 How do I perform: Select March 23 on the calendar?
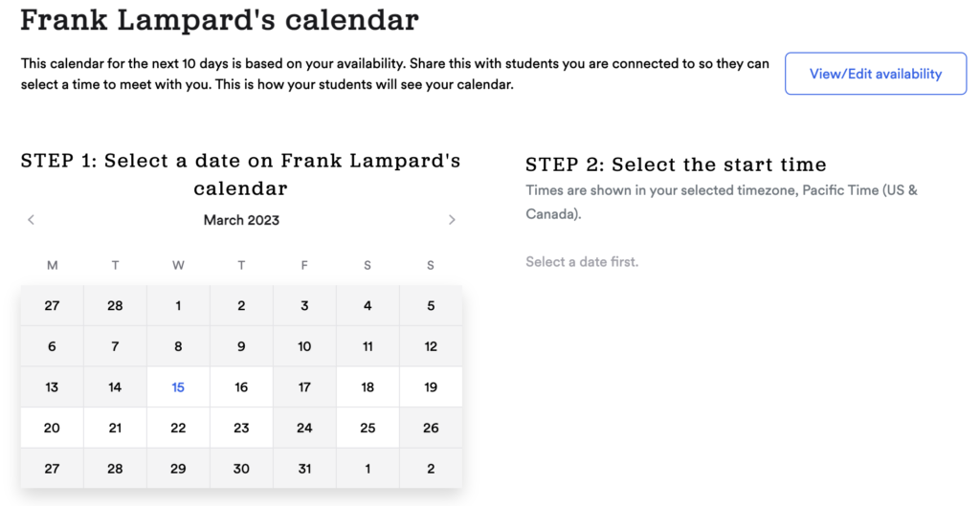click(241, 428)
